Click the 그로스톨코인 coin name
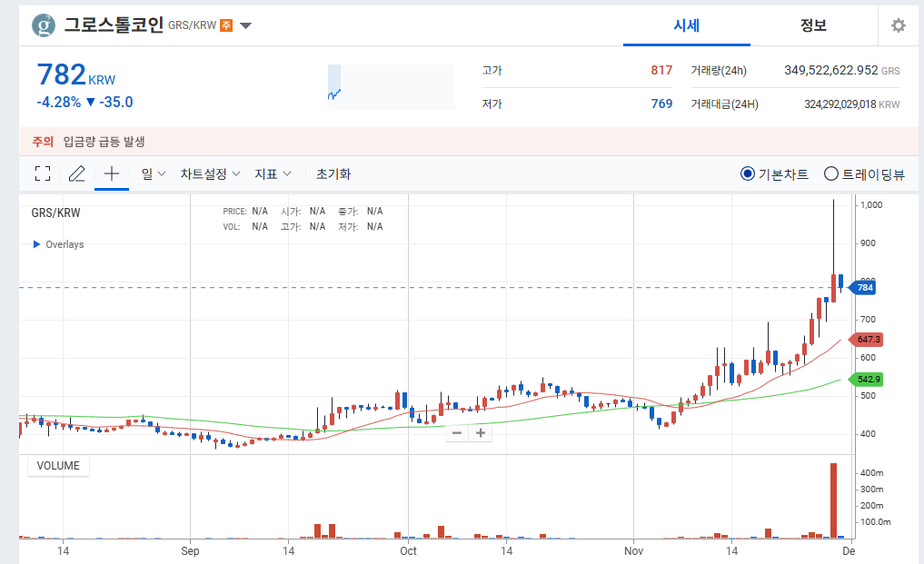Image resolution: width=924 pixels, height=564 pixels. click(114, 25)
